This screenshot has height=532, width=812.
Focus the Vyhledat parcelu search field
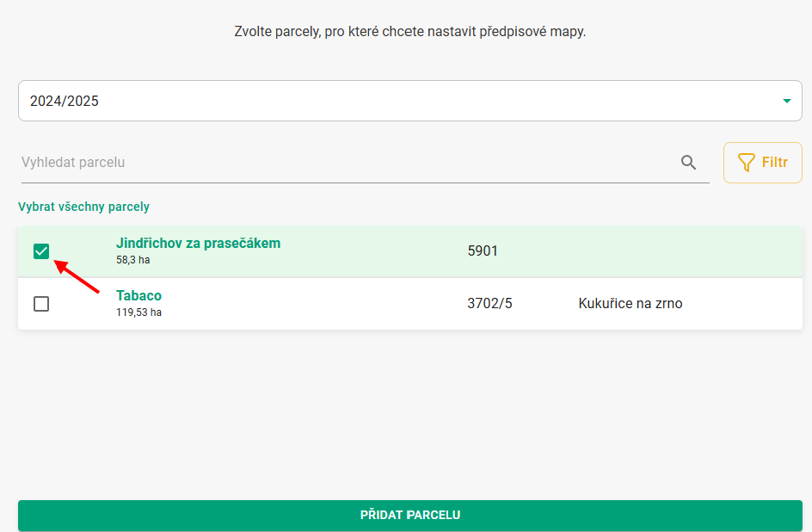coord(344,162)
